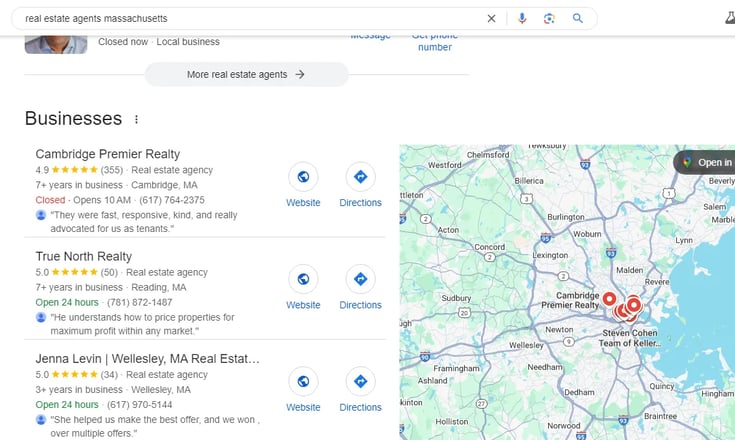Click True North Realty phone (781) 872-1487

(140, 302)
